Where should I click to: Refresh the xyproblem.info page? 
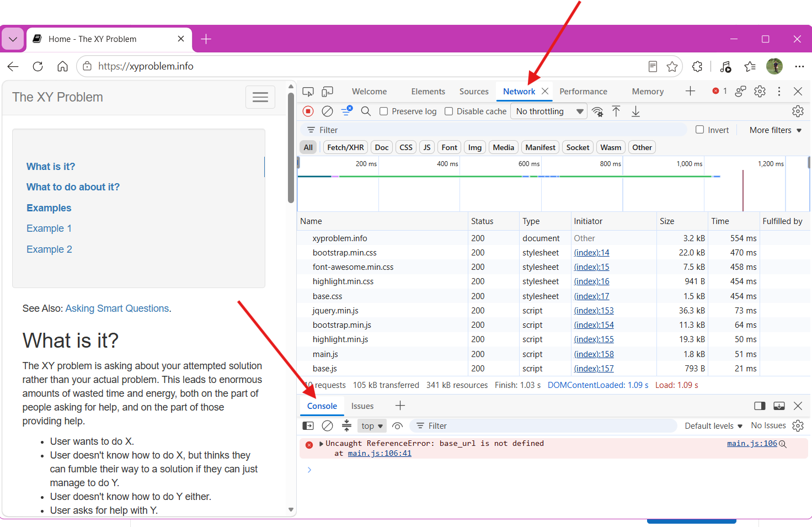pyautogui.click(x=38, y=67)
